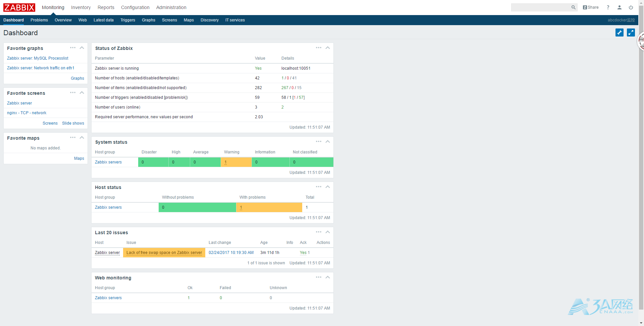The height and width of the screenshot is (326, 644).
Task: Switch to the Problems submenu tab
Action: pyautogui.click(x=39, y=20)
